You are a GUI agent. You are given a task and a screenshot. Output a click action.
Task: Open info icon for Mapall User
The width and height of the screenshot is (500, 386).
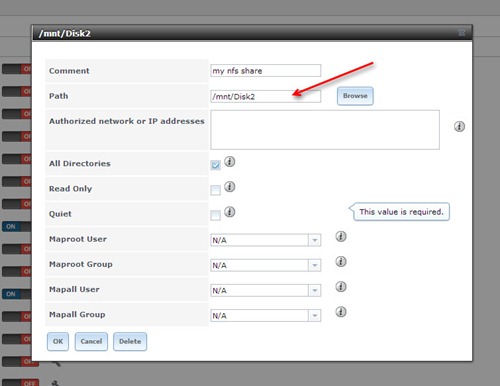pos(341,286)
